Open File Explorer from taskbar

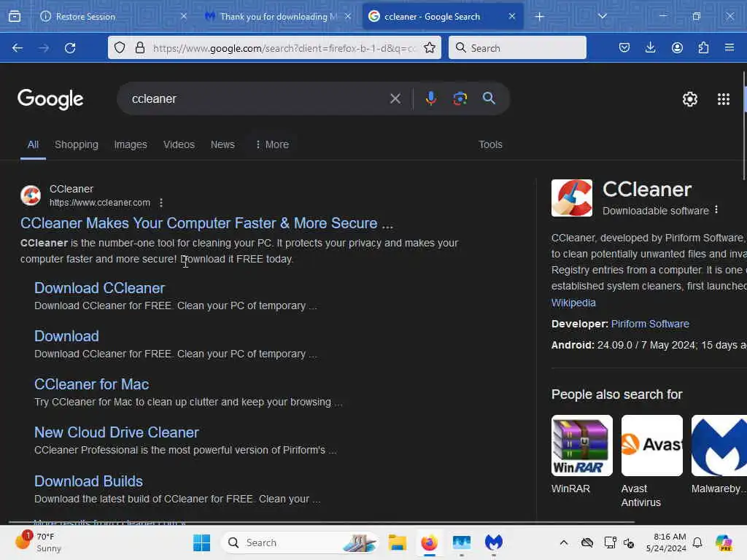[398, 542]
